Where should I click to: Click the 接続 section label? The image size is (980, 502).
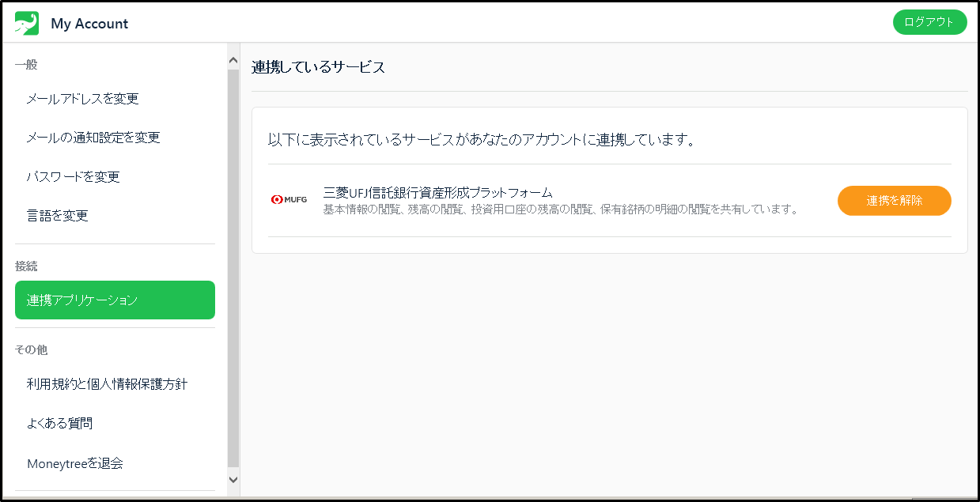[26, 266]
